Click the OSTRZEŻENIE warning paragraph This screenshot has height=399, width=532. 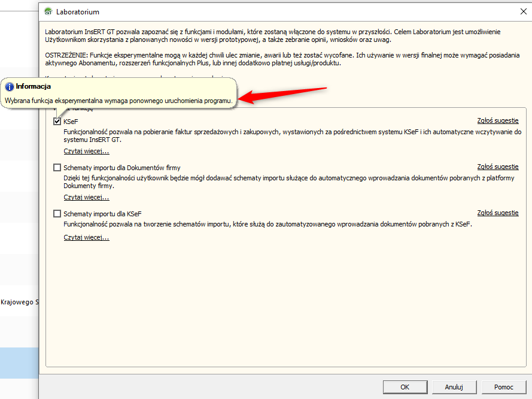click(282, 59)
